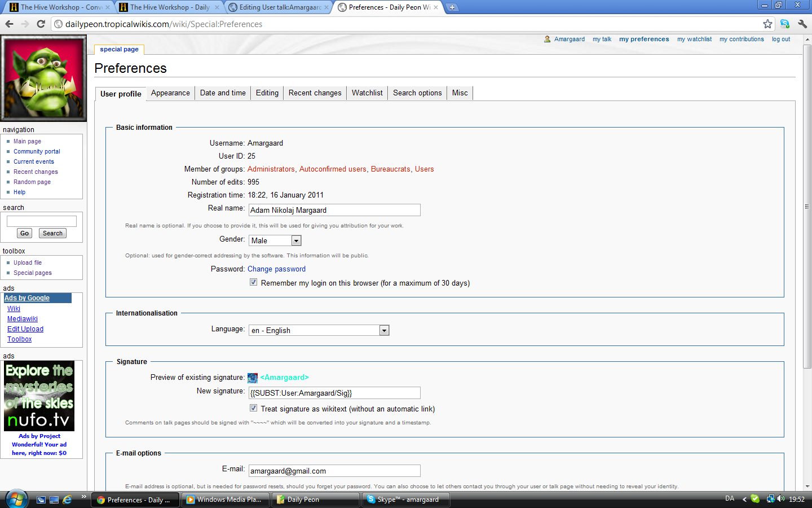Click Amargaard signature preview link
Viewport: 812px width, 508px height.
(284, 378)
